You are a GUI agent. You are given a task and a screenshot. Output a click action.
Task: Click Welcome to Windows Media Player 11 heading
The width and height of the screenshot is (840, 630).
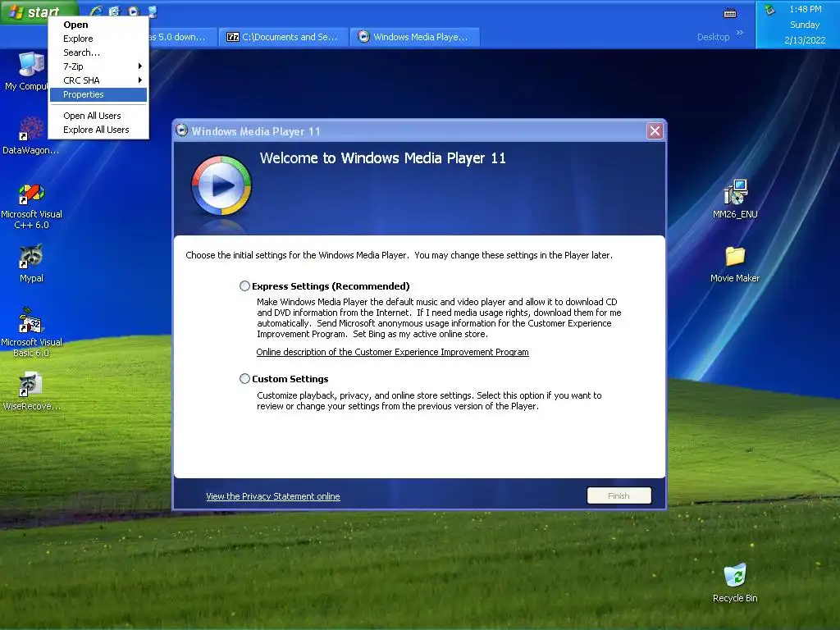click(382, 158)
